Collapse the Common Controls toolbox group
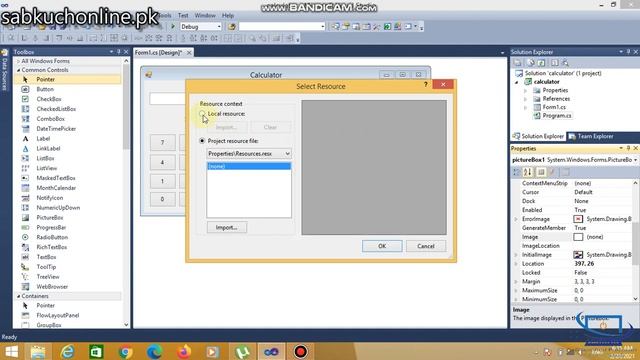 18,70
